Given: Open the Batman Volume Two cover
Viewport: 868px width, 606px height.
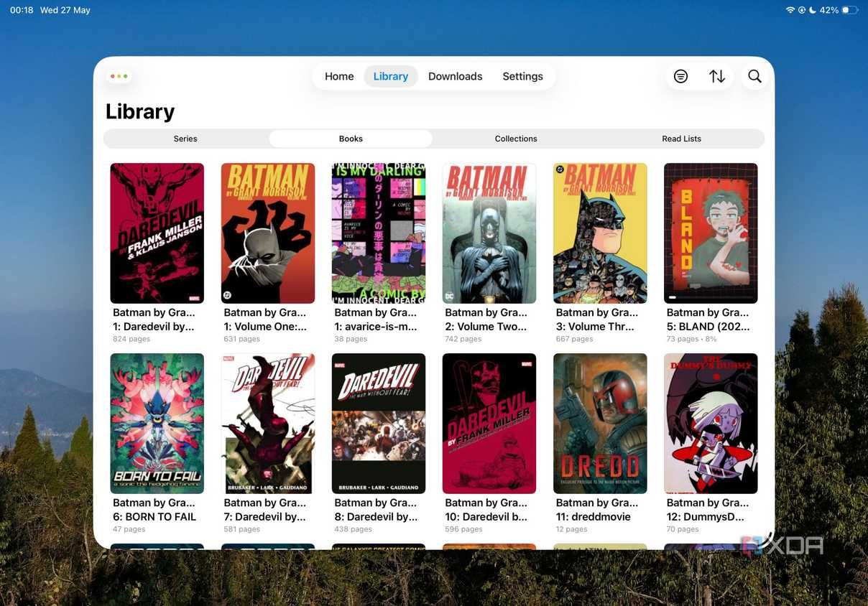Looking at the screenshot, I should (489, 233).
